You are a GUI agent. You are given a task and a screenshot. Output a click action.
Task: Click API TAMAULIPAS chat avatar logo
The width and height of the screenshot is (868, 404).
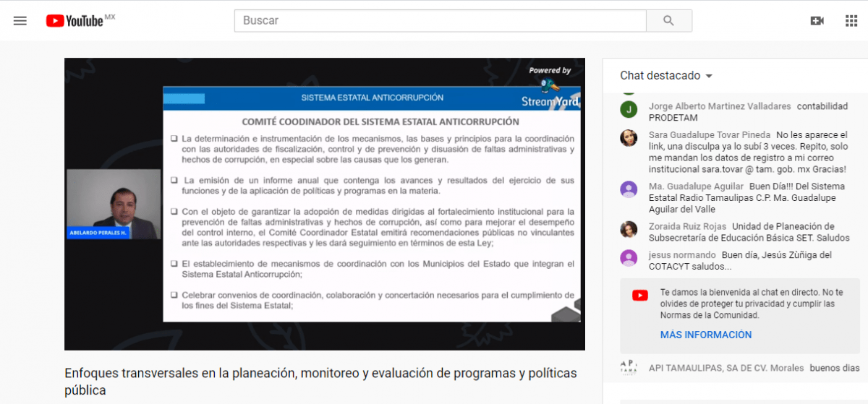point(629,366)
